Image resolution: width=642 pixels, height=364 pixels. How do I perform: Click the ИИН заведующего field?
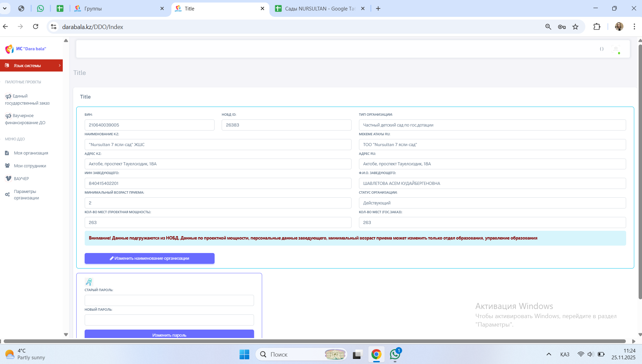(218, 183)
